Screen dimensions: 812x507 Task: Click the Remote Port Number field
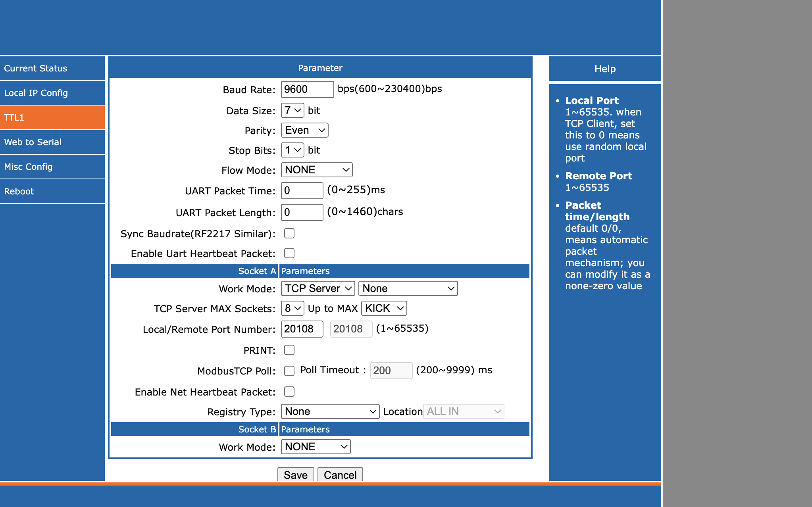click(x=351, y=329)
